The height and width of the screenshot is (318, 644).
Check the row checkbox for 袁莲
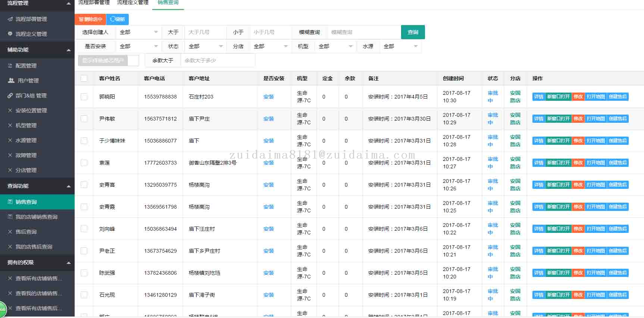84,163
